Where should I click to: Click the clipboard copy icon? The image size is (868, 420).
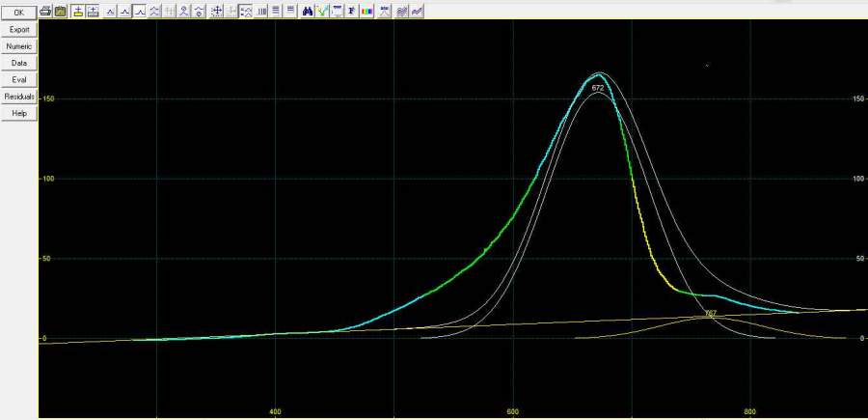point(61,11)
